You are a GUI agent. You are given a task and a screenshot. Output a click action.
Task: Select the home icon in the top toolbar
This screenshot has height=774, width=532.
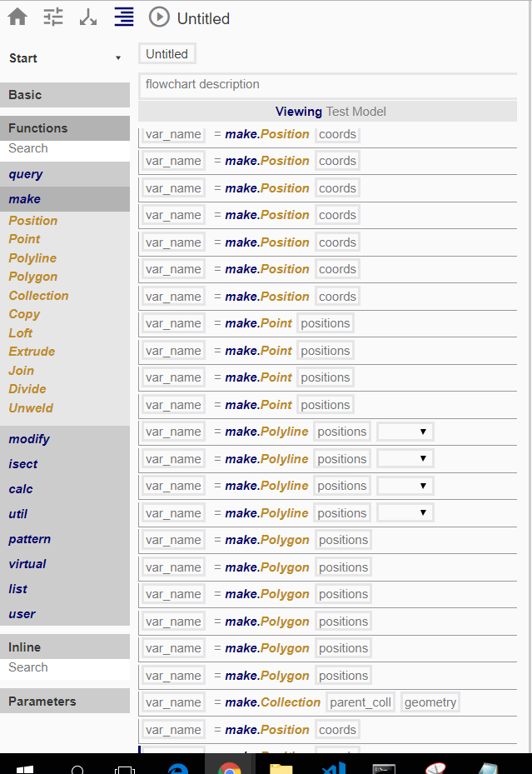17,17
